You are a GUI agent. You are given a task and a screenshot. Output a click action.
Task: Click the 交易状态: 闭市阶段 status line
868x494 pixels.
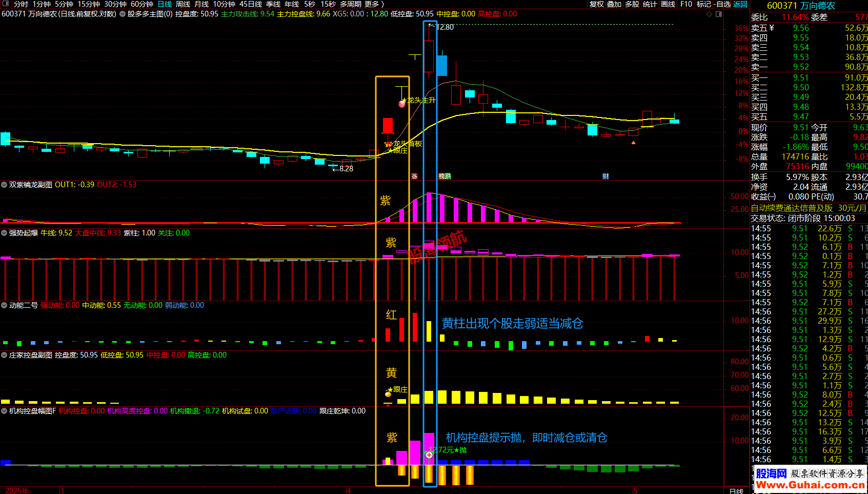(803, 219)
